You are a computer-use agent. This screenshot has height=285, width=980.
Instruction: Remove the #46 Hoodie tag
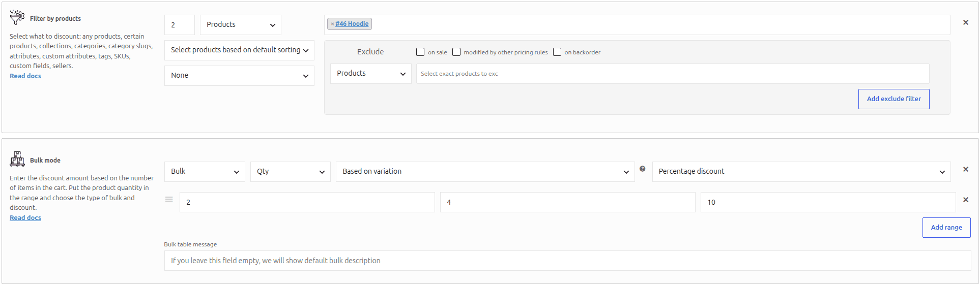coord(332,24)
